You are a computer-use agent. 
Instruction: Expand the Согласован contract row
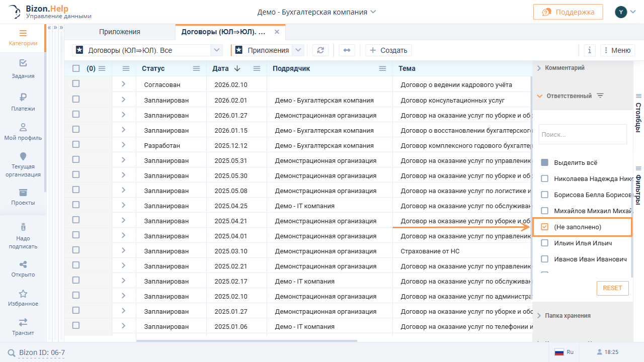click(123, 84)
